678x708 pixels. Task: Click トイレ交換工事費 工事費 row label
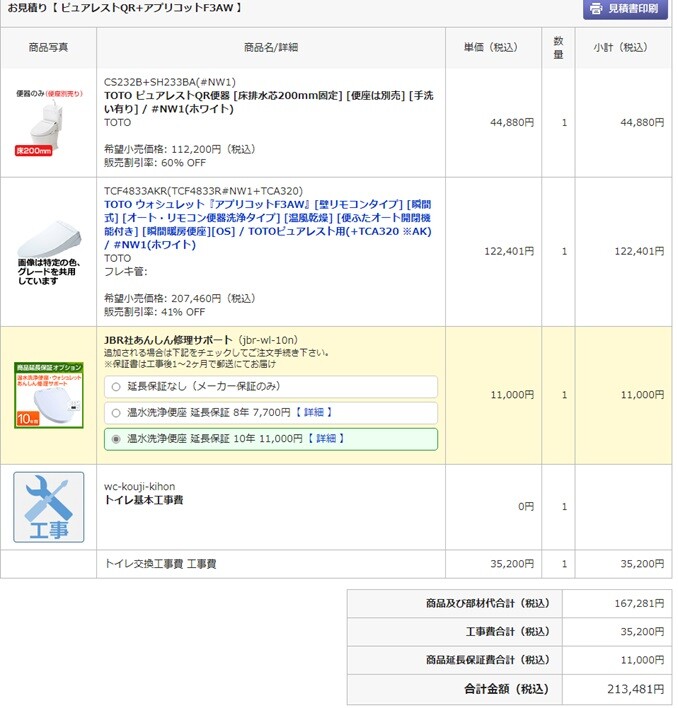pyautogui.click(x=160, y=564)
